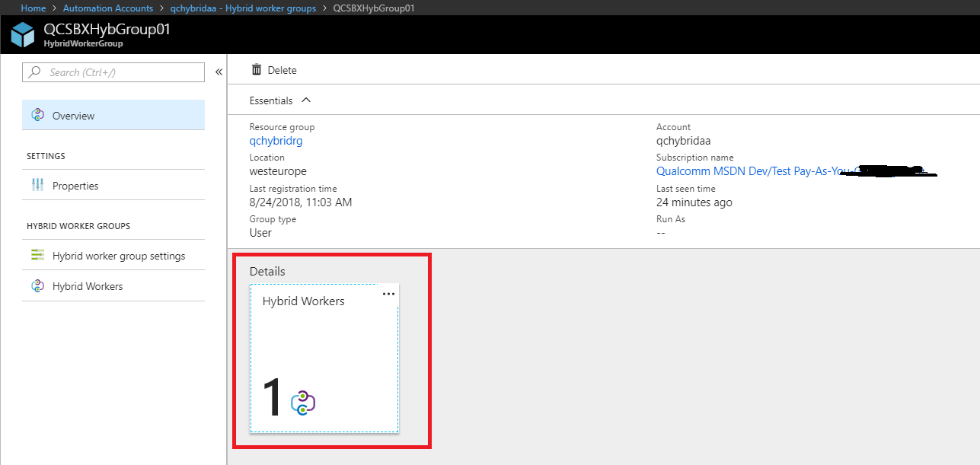Select the Properties sliders icon

pyautogui.click(x=38, y=185)
